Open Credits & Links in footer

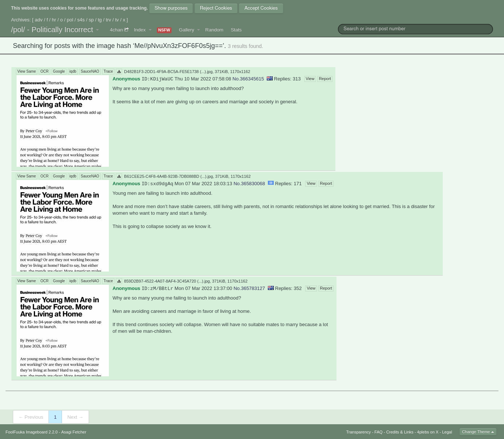(x=400, y=432)
